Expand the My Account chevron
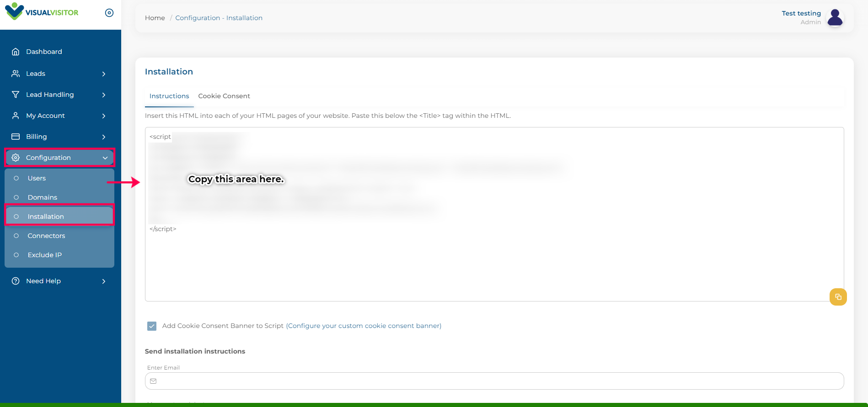 click(x=104, y=116)
